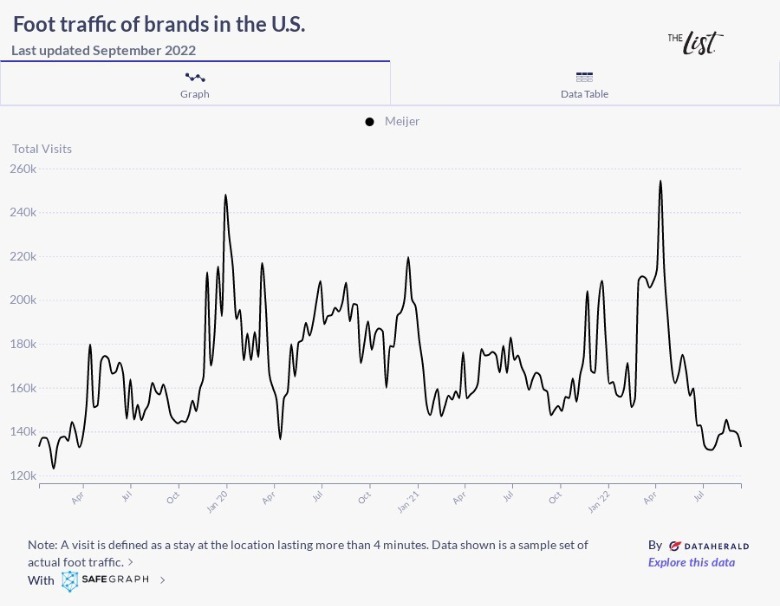The width and height of the screenshot is (780, 606).
Task: Click the line peak near Jan '20
Action: pos(225,195)
